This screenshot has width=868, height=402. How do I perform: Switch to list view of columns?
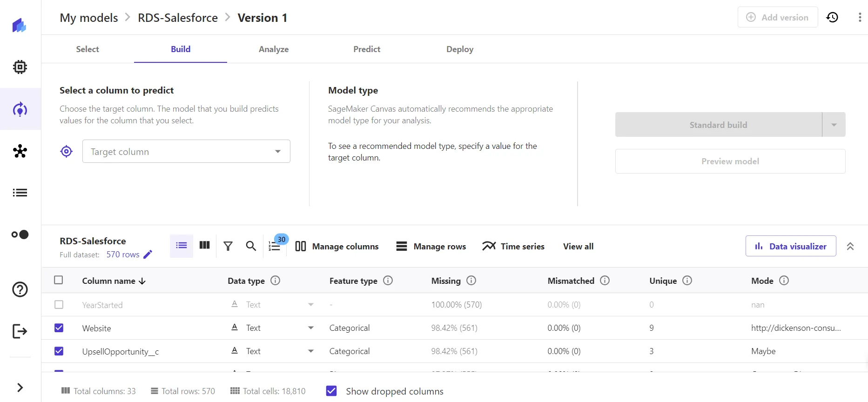(182, 246)
